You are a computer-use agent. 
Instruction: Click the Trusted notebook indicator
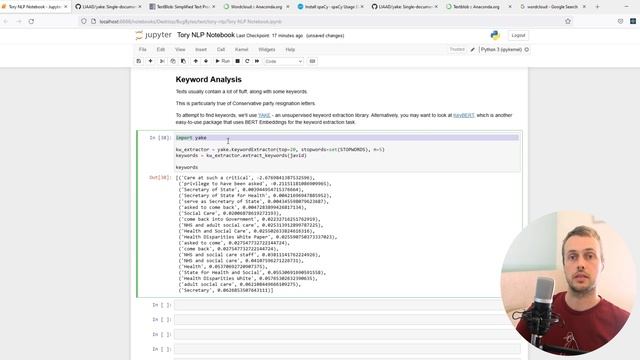tap(457, 49)
